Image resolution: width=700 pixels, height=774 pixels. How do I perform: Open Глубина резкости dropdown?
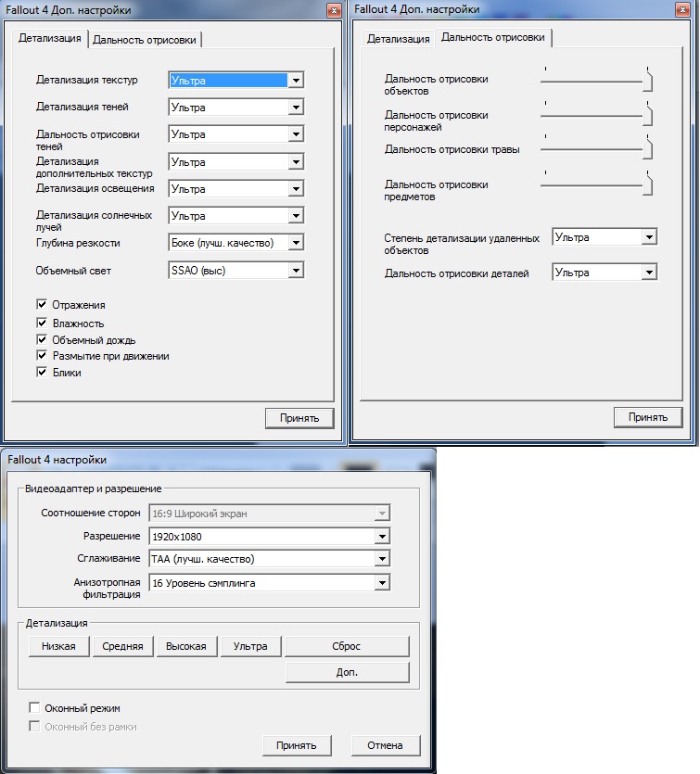tap(236, 243)
